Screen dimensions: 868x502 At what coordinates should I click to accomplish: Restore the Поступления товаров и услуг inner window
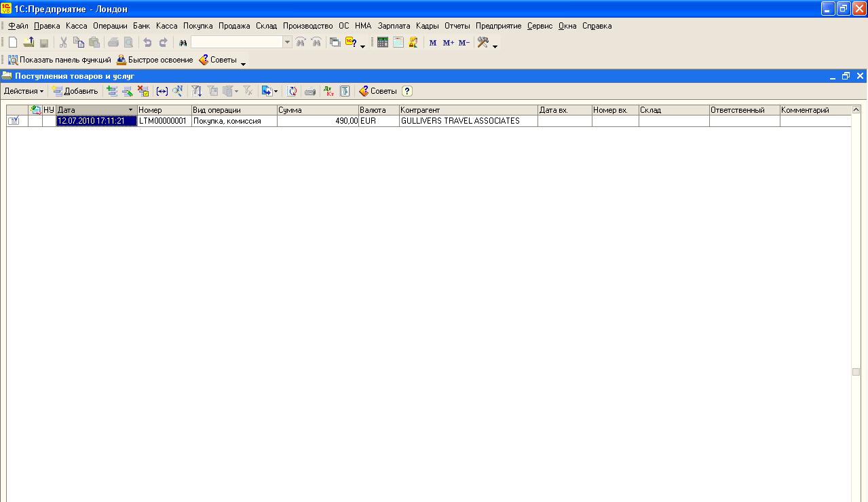tap(846, 76)
